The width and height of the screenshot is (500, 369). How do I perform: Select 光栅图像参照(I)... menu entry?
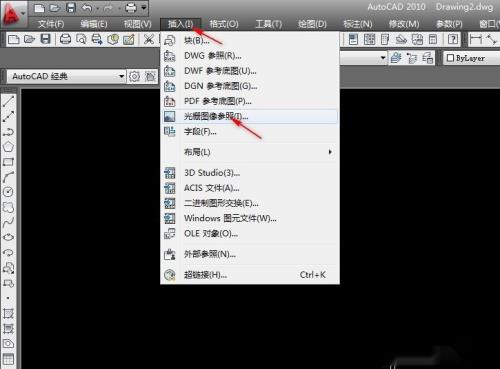tap(250, 116)
